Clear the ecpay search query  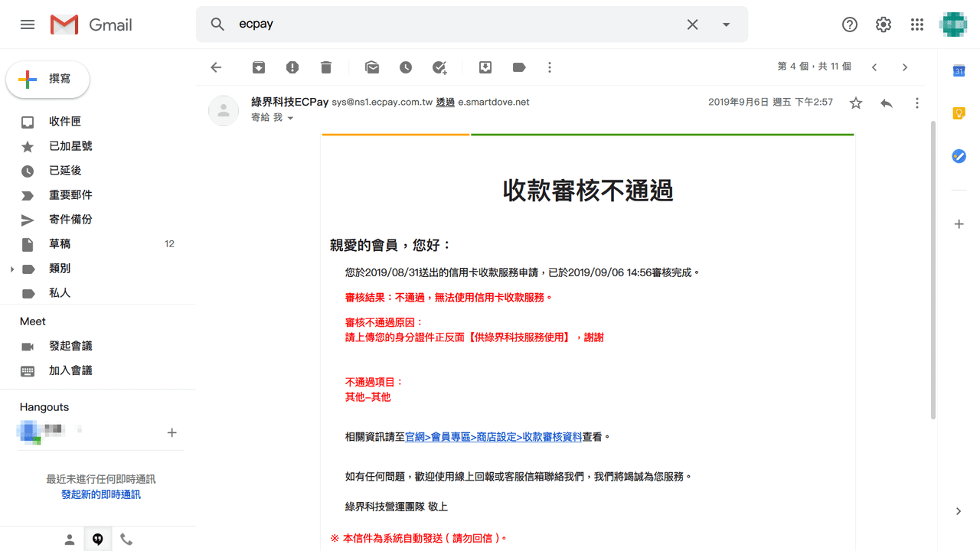692,24
